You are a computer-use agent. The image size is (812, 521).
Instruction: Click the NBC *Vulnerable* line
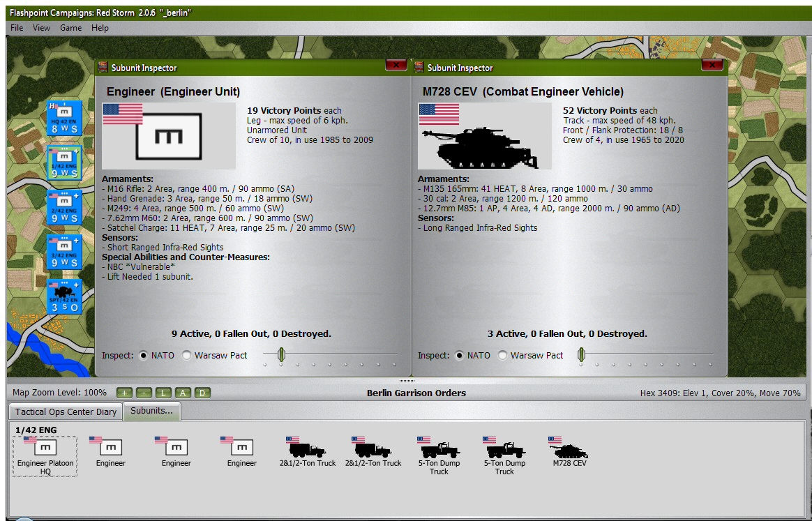pos(138,266)
